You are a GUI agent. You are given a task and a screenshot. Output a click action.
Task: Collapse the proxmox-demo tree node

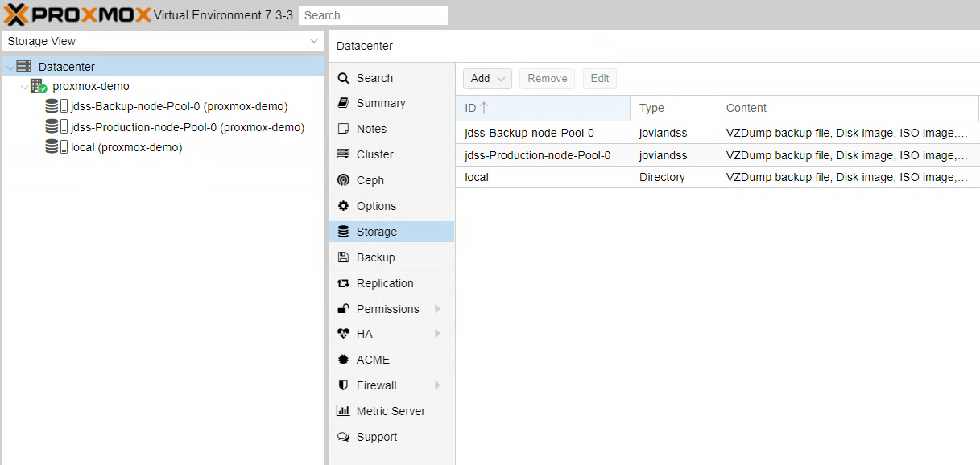[24, 86]
